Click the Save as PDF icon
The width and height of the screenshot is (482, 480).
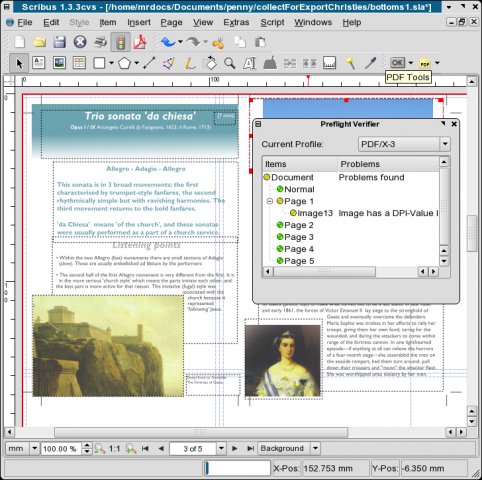140,42
